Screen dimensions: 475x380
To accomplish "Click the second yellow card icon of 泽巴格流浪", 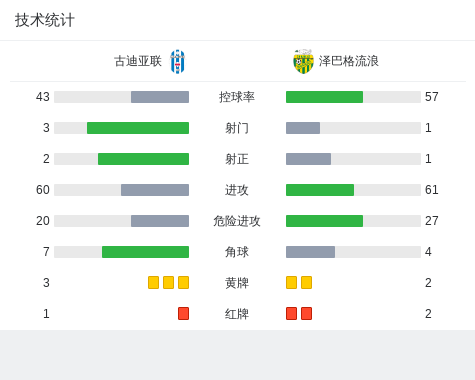I will 306,282.
